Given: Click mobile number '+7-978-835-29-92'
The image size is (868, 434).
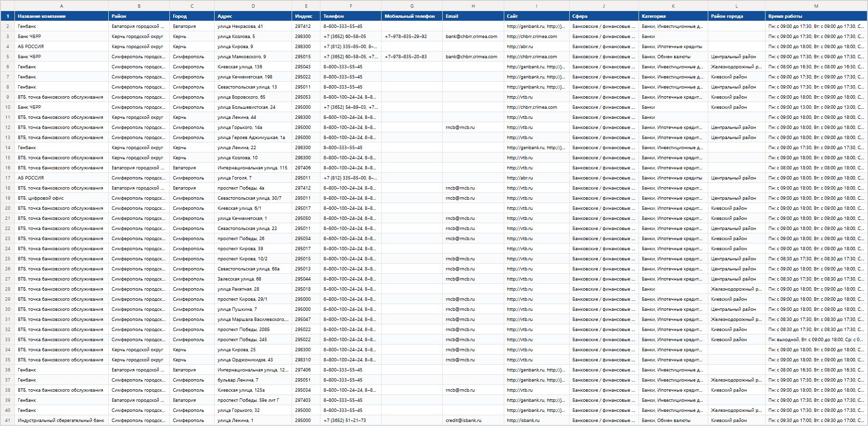Looking at the screenshot, I should (x=412, y=37).
